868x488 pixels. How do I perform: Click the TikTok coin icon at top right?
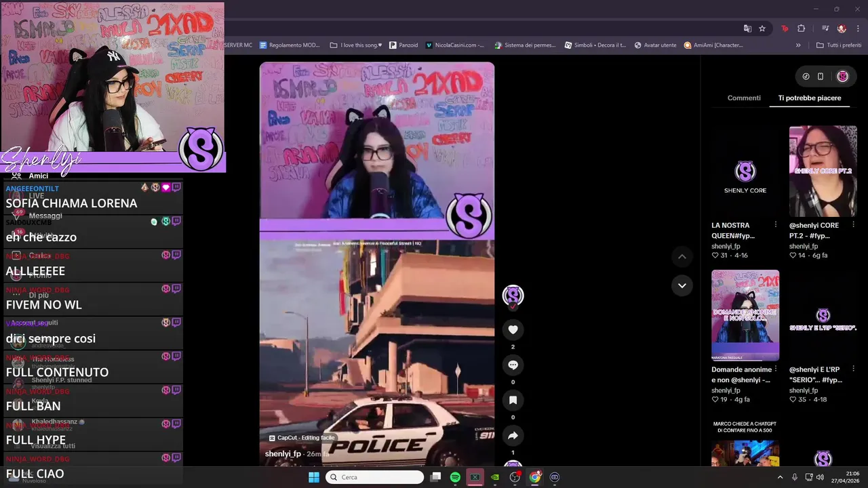806,77
